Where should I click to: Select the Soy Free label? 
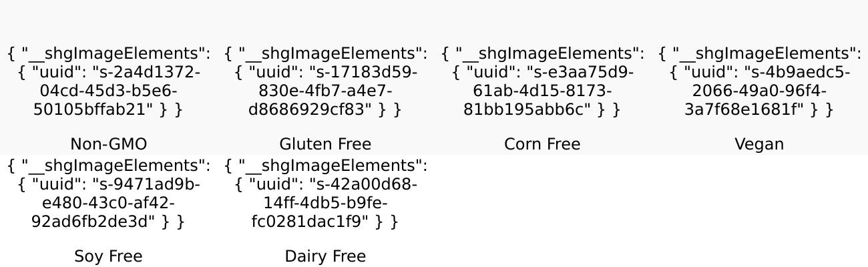click(x=108, y=256)
